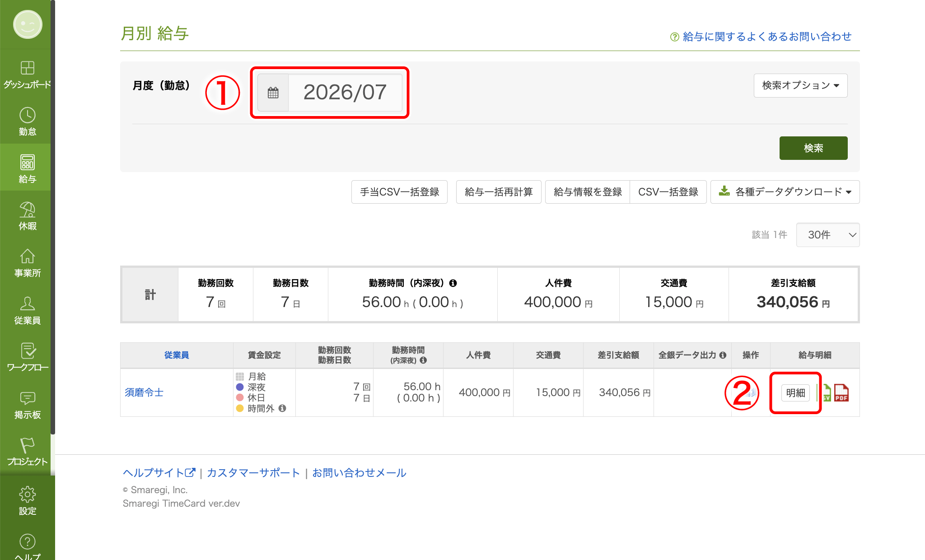Image resolution: width=925 pixels, height=560 pixels.
Task: Open the 掲示板 speech bubble icon
Action: (27, 398)
